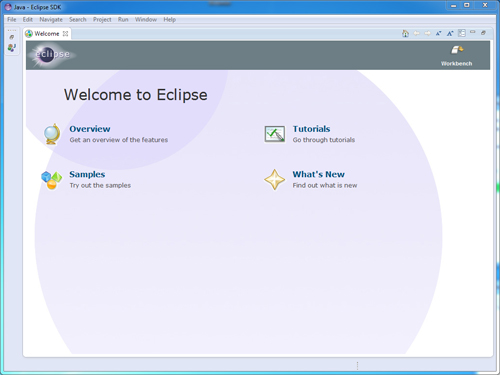
Task: Close the Welcome tab
Action: click(x=65, y=34)
